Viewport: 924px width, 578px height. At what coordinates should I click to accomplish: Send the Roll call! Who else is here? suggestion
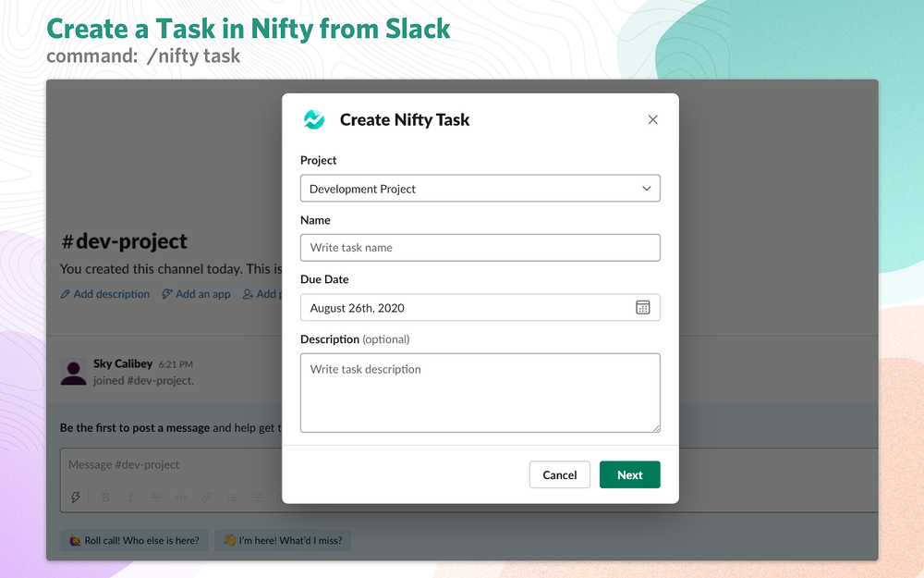click(x=134, y=540)
